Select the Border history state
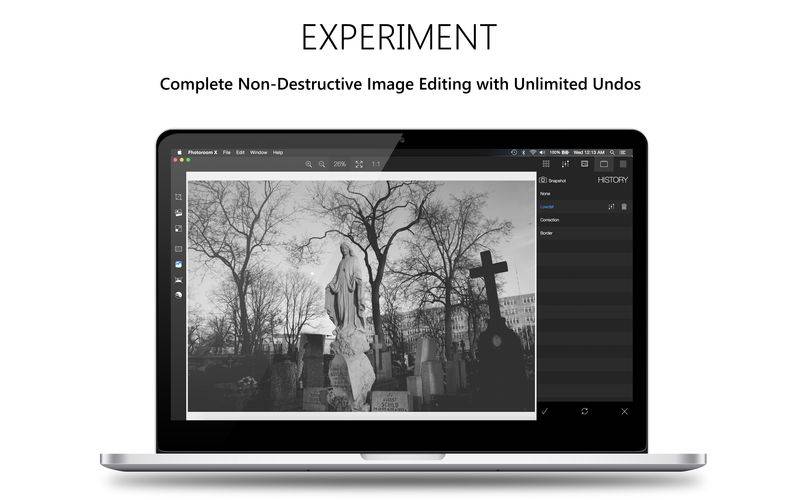 coord(547,233)
